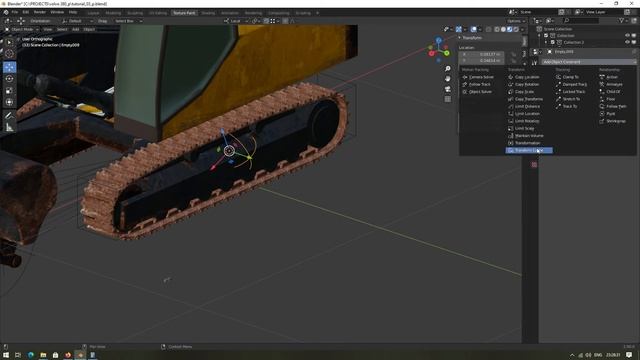Open the File menu
640x360 pixels.
[x=15, y=12]
